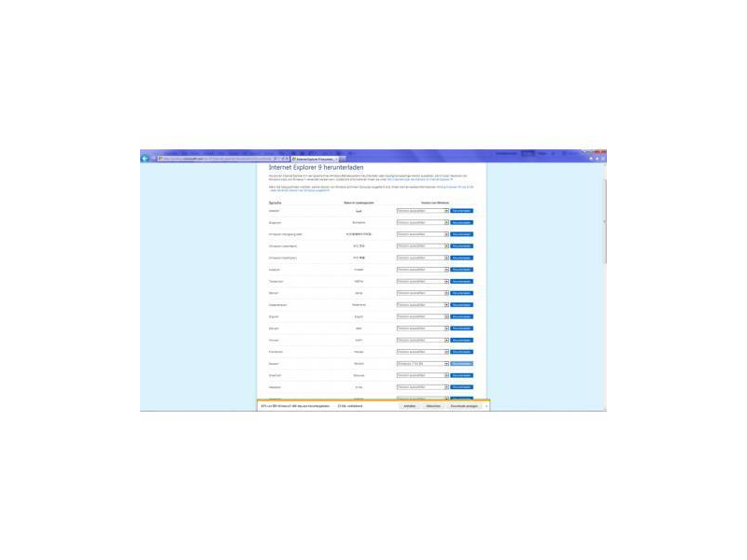
Task: Go back with the browser back arrow
Action: click(146, 159)
